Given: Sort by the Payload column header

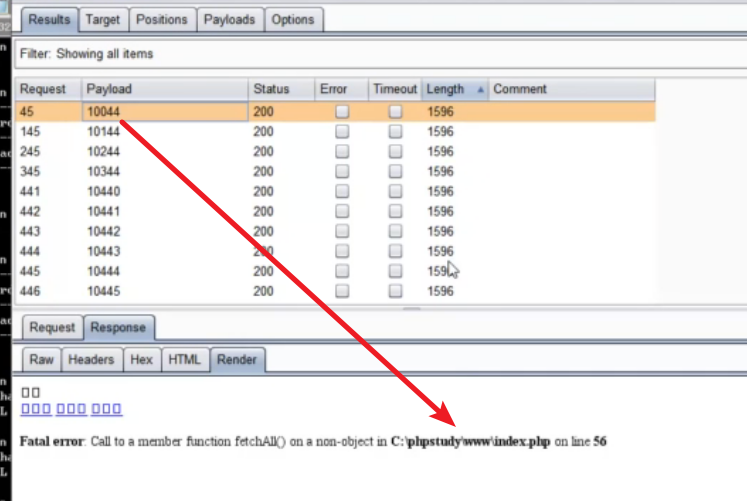Looking at the screenshot, I should click(x=165, y=89).
